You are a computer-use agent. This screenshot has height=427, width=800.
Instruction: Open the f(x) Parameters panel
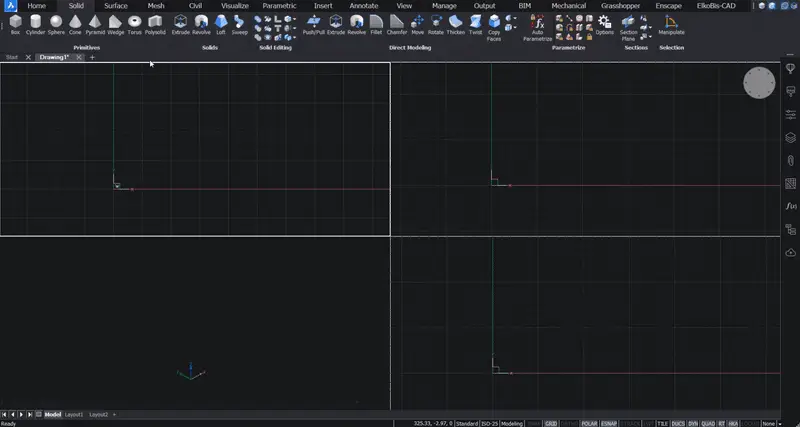790,206
